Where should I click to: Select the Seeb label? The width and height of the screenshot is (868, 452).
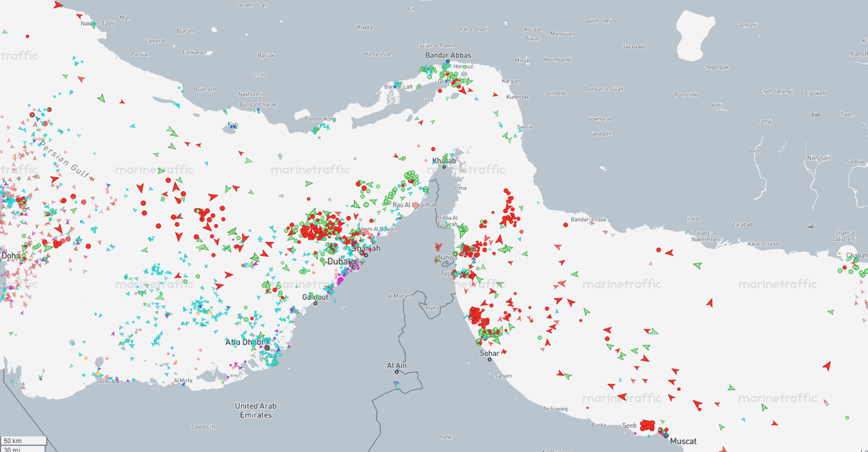[x=629, y=426]
